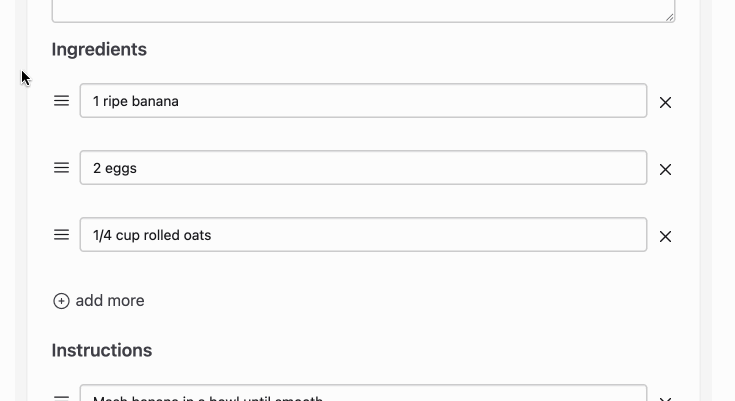This screenshot has width=735, height=401.
Task: Remove the first instruction step
Action: pyautogui.click(x=665, y=399)
